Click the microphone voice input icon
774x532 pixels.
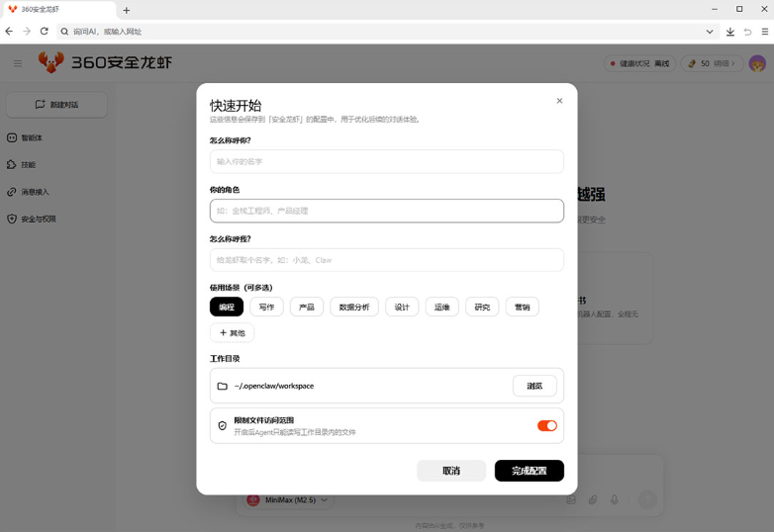coord(615,500)
